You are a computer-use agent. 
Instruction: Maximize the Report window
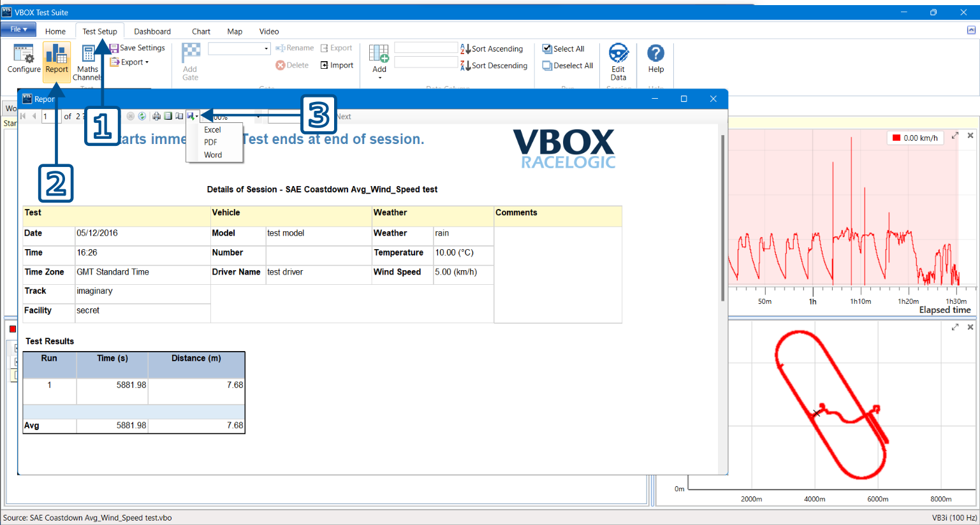(684, 99)
